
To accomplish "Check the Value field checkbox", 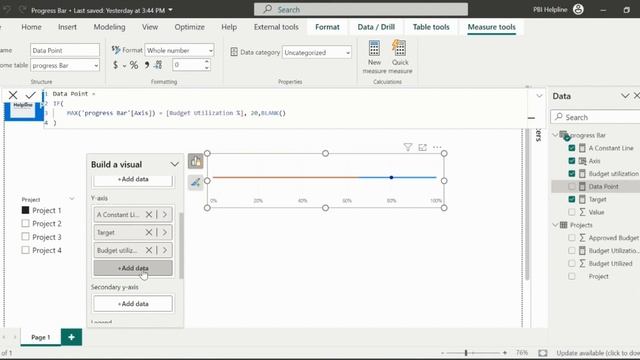I will click(571, 212).
